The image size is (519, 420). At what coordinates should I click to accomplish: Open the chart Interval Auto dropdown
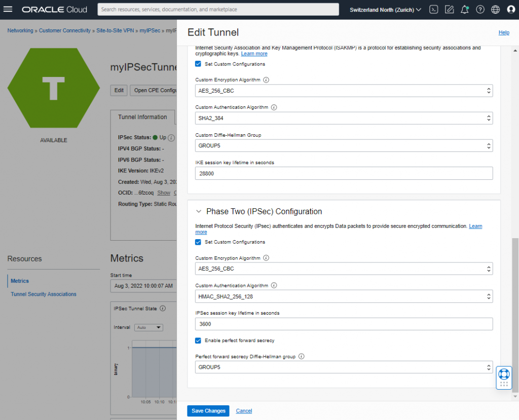point(149,327)
